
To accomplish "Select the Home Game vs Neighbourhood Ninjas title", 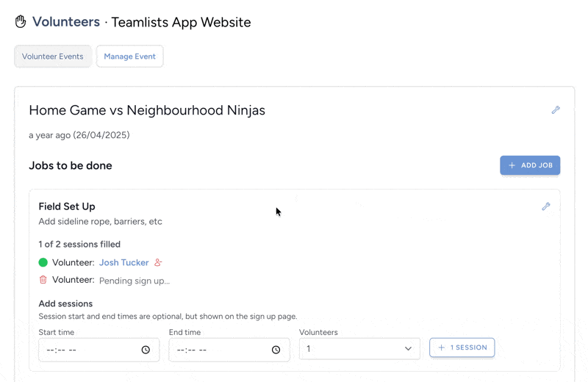I will pos(147,110).
